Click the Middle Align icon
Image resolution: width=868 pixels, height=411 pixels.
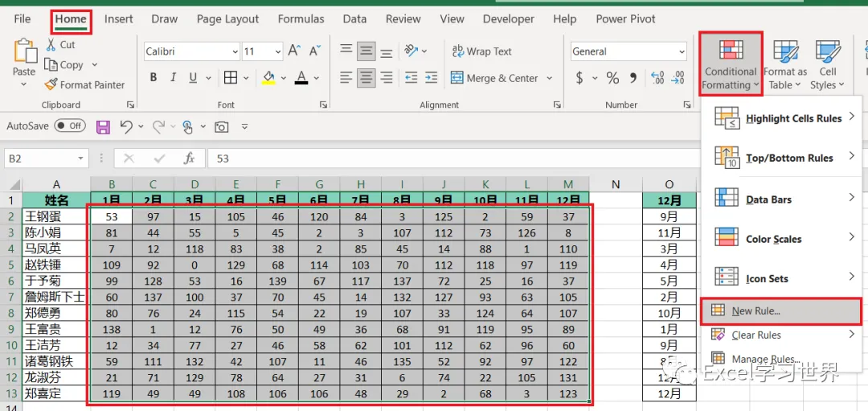366,51
